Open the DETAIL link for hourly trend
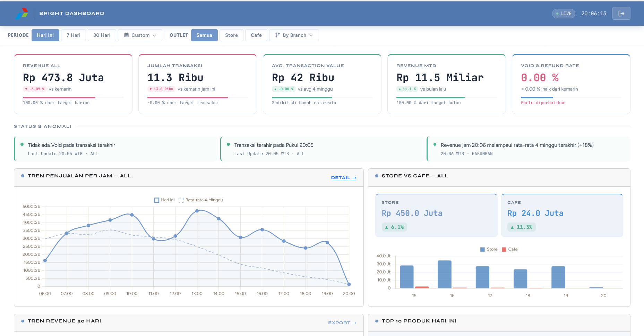This screenshot has width=644, height=336. (344, 178)
